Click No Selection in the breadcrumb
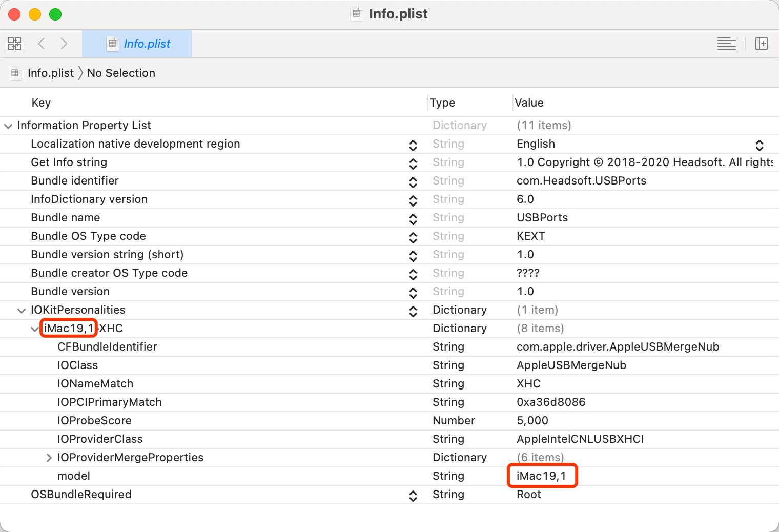This screenshot has height=532, width=779. click(121, 73)
